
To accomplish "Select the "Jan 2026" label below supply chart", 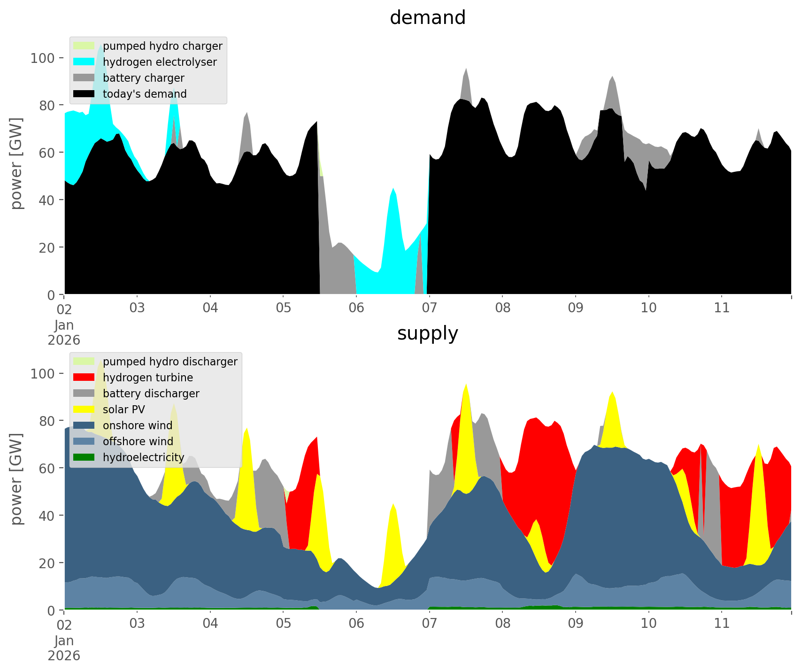I will click(64, 648).
